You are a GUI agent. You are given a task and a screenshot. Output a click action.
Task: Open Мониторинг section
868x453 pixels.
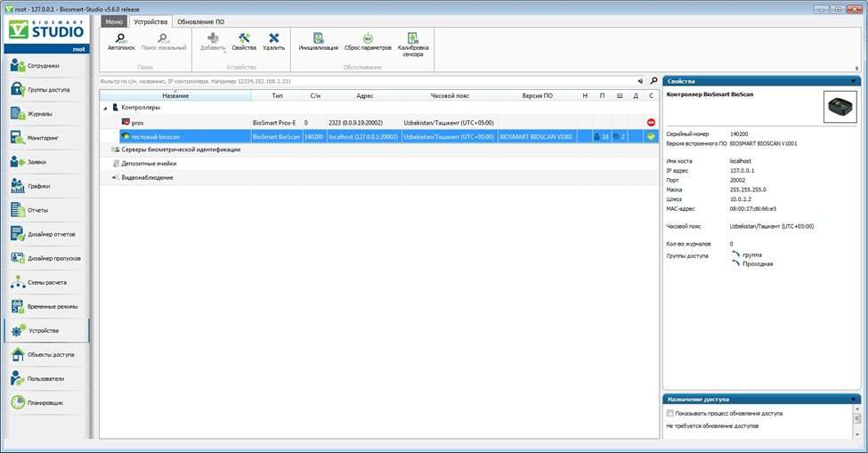click(46, 138)
